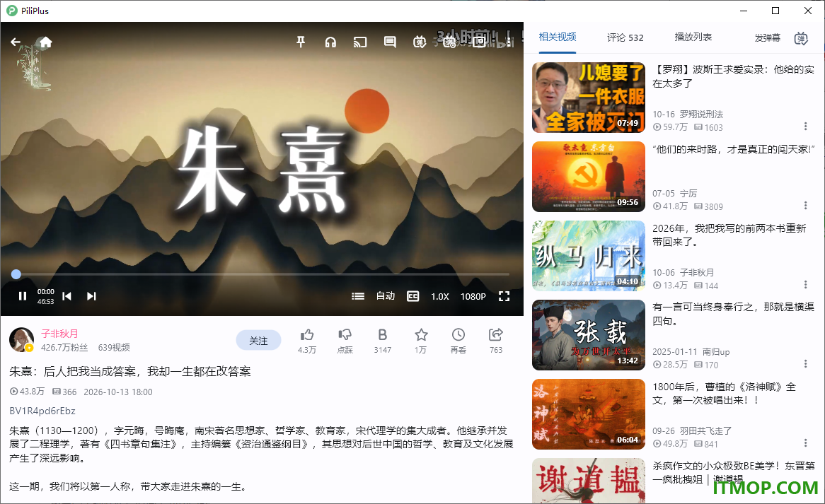Skip to the previous video
The height and width of the screenshot is (504, 825).
click(x=67, y=296)
